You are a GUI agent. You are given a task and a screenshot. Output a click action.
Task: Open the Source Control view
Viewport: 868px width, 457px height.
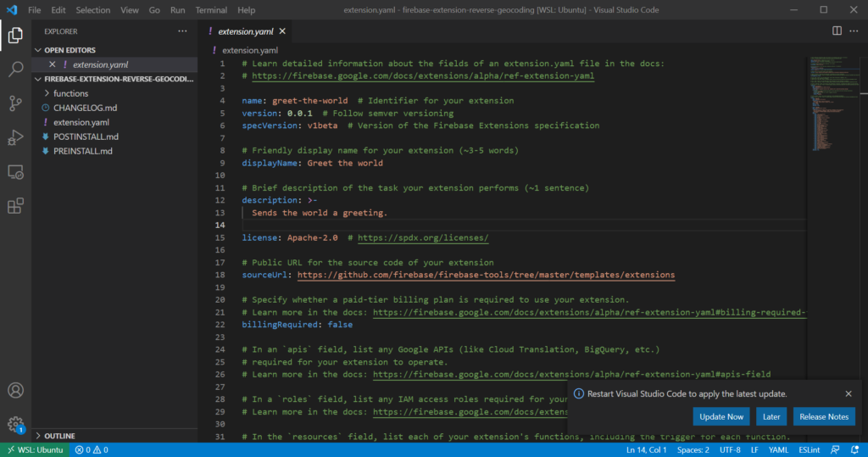pos(15,103)
